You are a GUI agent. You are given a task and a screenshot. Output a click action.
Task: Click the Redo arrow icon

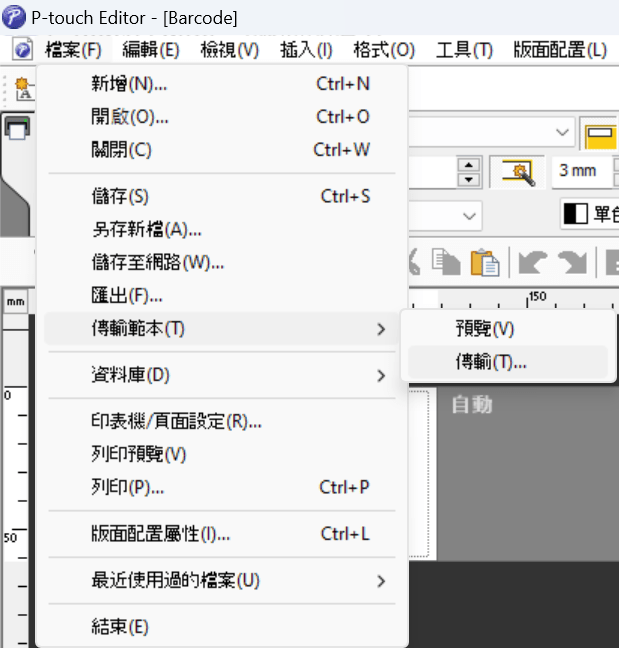pos(572,262)
